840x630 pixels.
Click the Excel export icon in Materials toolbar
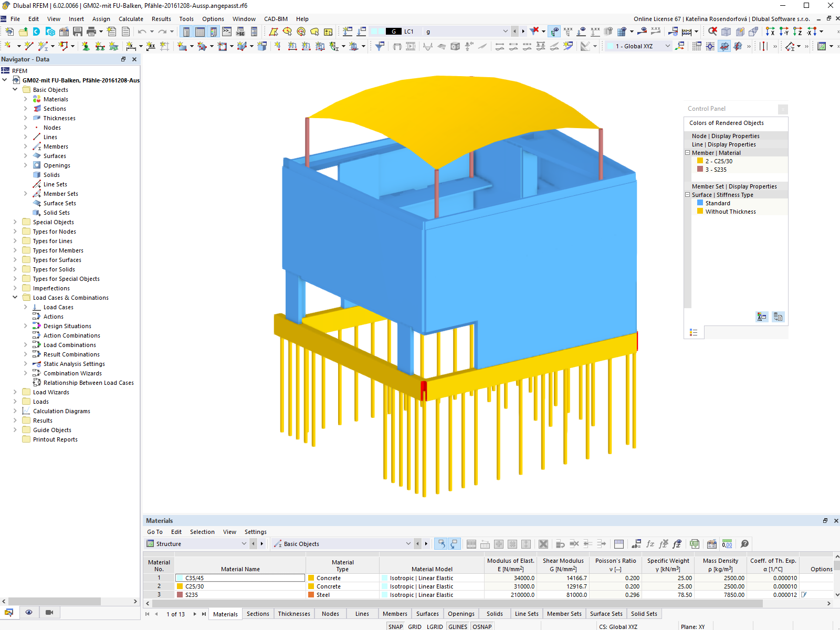(x=694, y=544)
